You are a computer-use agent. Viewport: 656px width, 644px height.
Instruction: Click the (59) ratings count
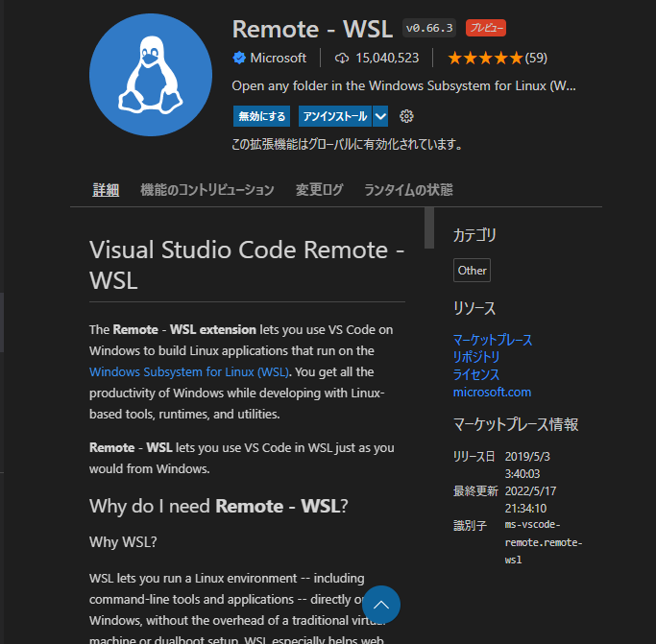(x=536, y=59)
